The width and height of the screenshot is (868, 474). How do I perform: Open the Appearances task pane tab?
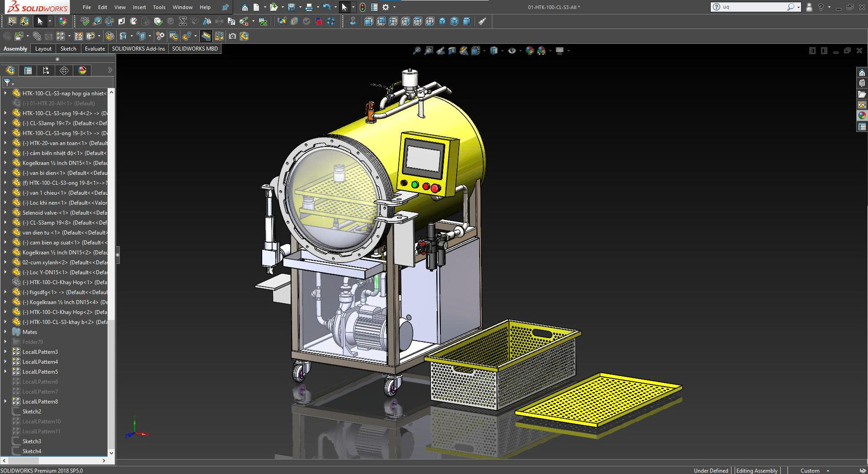point(862,116)
